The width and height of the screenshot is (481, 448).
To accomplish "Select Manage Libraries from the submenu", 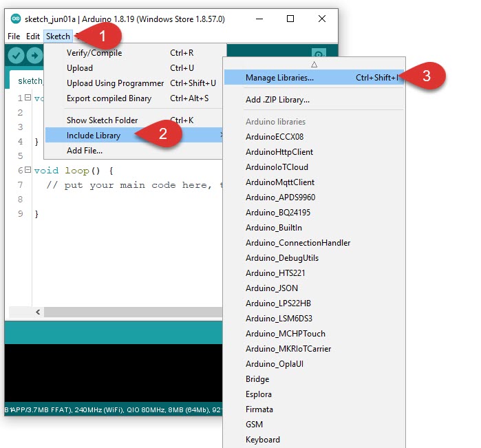I will click(x=279, y=78).
